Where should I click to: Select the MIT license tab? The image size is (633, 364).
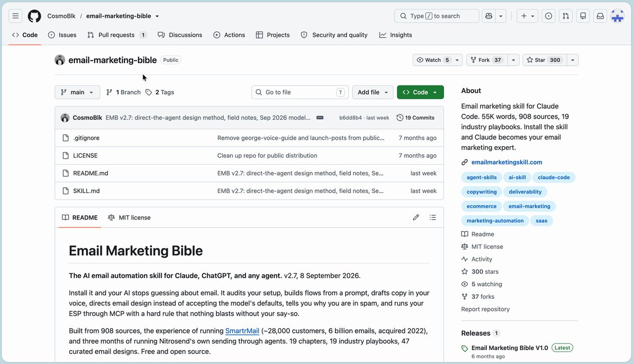(x=129, y=217)
